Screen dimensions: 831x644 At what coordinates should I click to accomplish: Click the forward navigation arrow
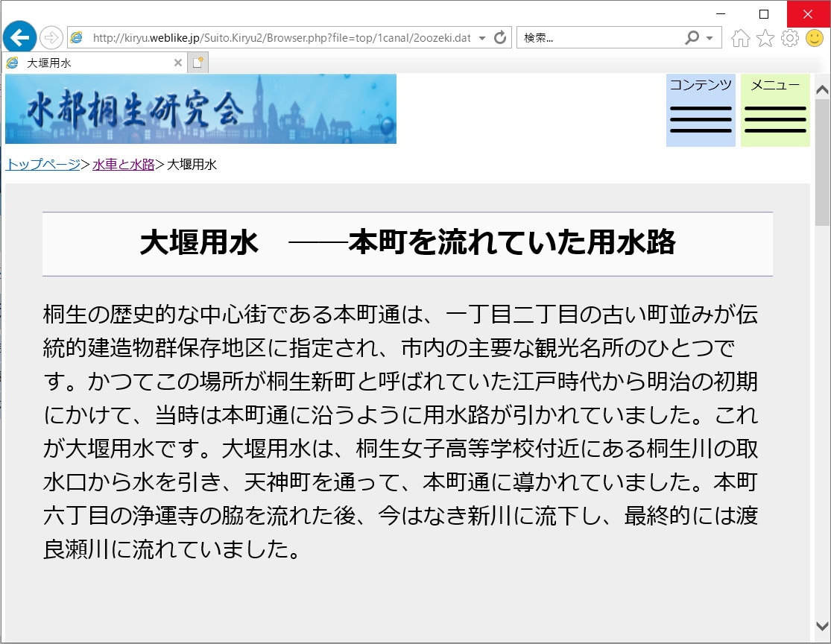coord(51,37)
